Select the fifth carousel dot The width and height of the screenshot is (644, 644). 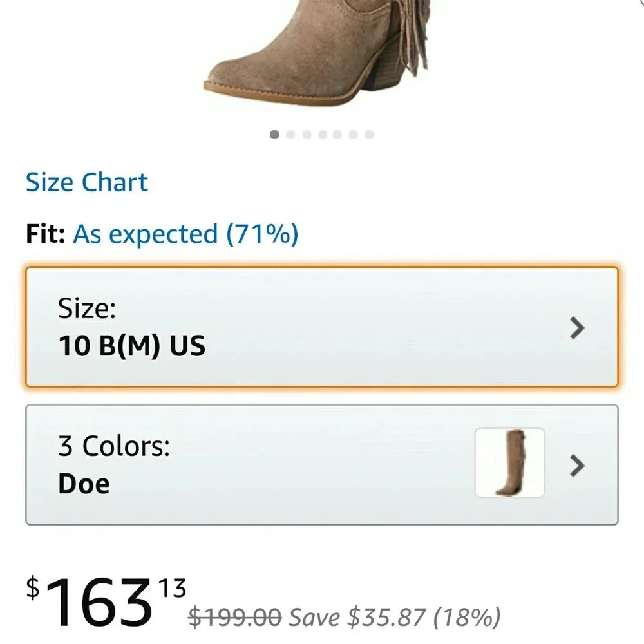point(336,134)
